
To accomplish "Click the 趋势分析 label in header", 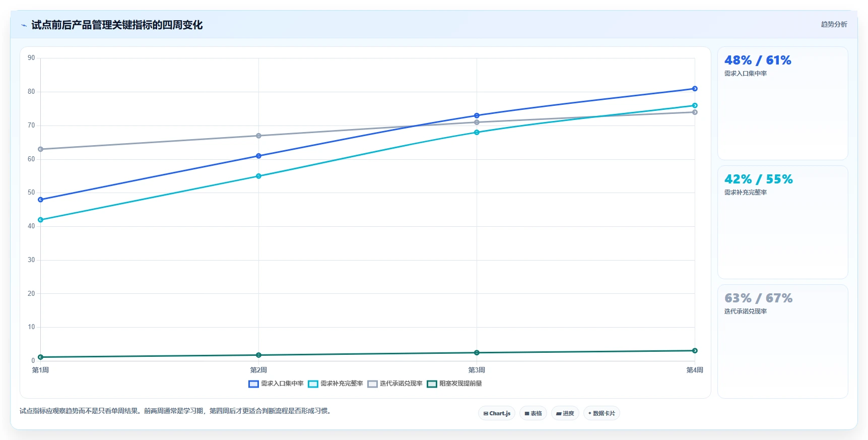I will [x=834, y=24].
